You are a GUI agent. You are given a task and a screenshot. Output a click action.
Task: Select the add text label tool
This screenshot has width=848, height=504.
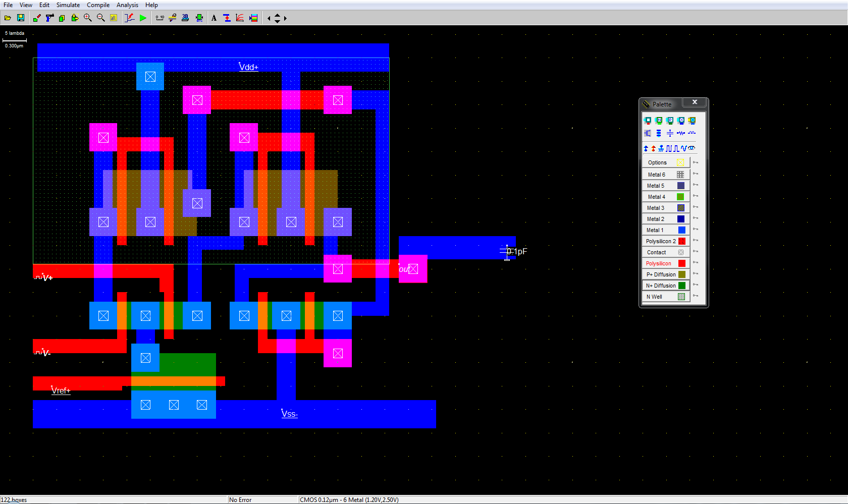pyautogui.click(x=214, y=18)
